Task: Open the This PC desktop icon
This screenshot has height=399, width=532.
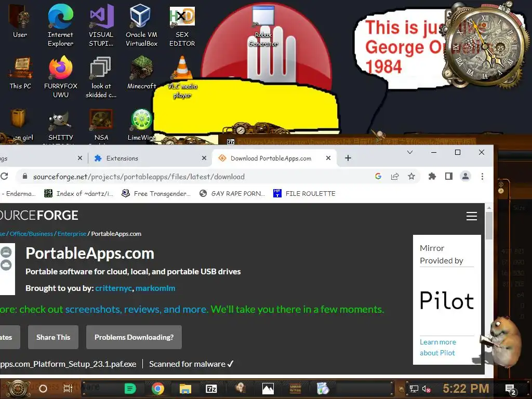Action: (20, 73)
